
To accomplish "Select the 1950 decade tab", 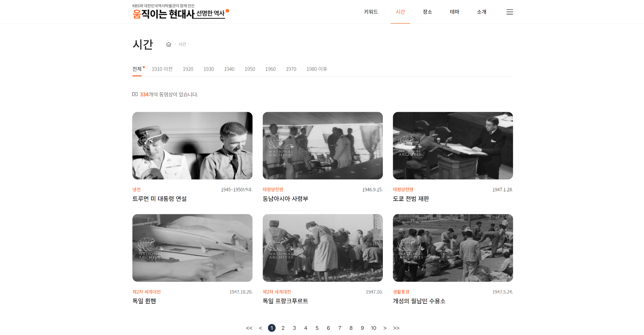I will [x=250, y=69].
